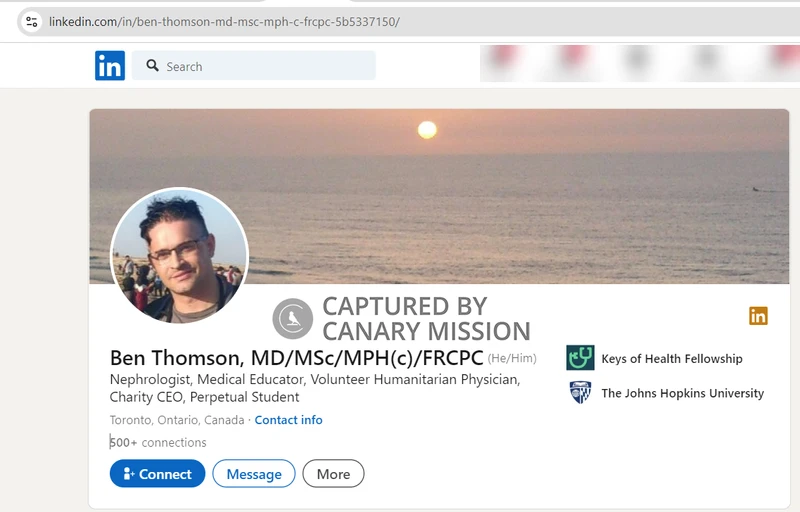View the 500+ connections list
Viewport: 800px width, 512px height.
click(158, 442)
